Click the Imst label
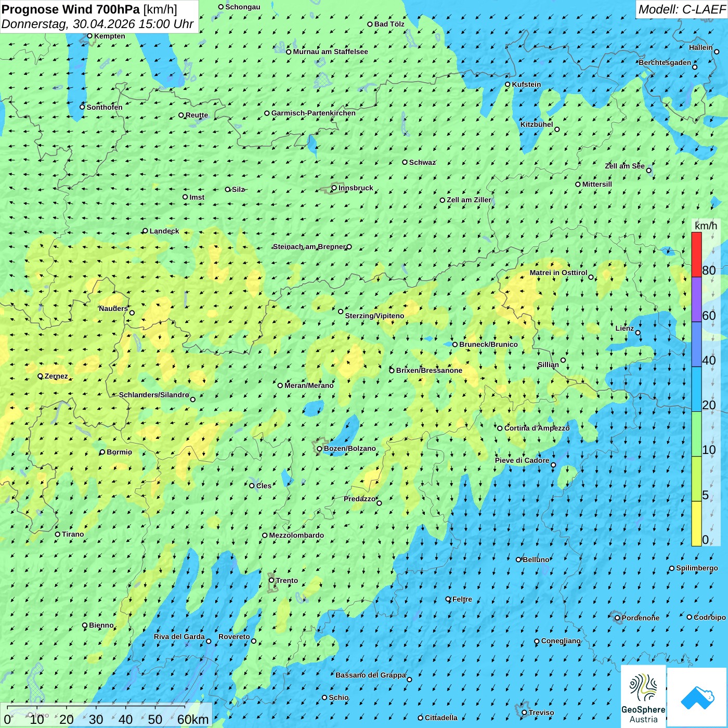Image resolution: width=728 pixels, height=728 pixels. (x=197, y=197)
